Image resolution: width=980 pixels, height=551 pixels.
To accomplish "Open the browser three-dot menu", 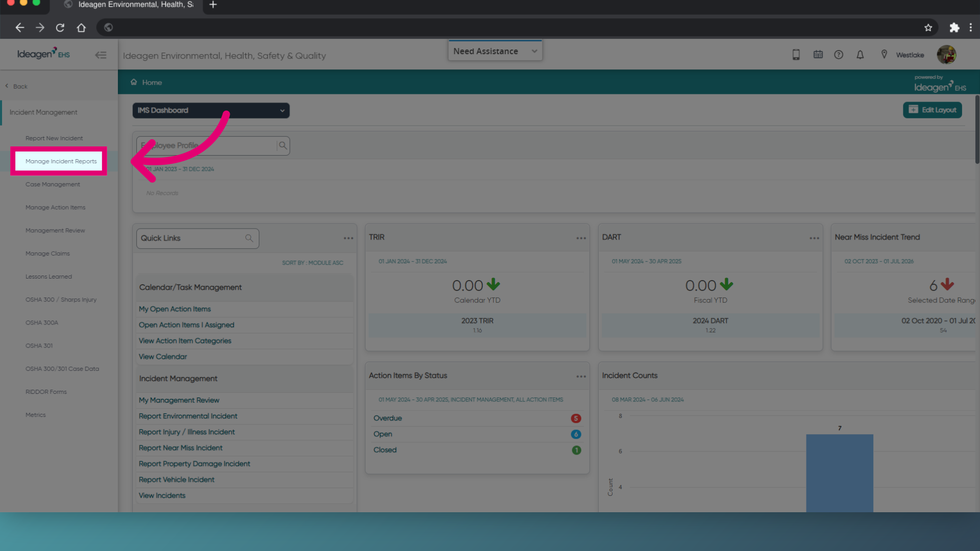I will 971,28.
